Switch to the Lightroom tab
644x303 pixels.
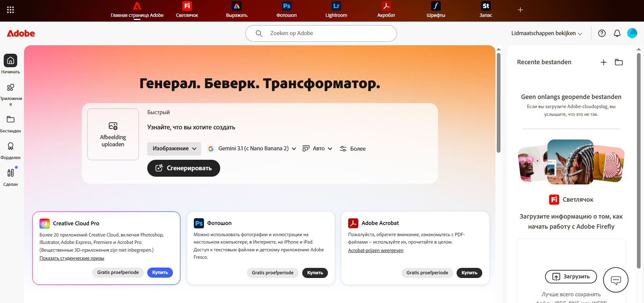(x=336, y=10)
